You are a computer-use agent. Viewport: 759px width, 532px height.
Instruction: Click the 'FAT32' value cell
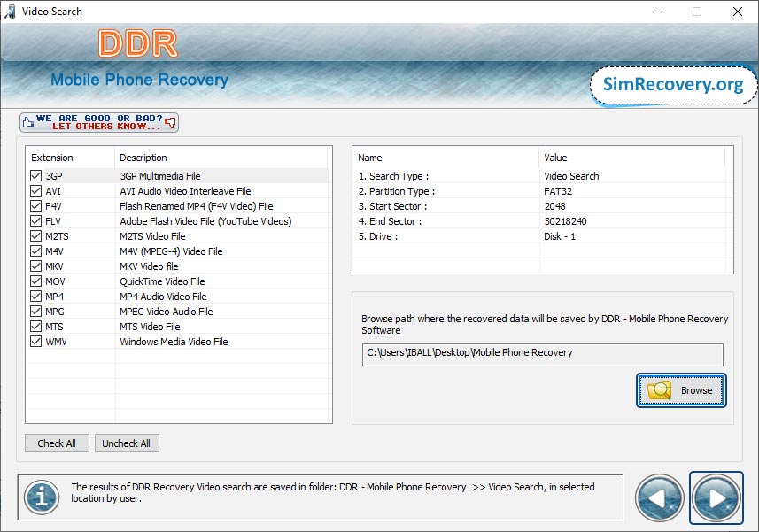coord(558,191)
